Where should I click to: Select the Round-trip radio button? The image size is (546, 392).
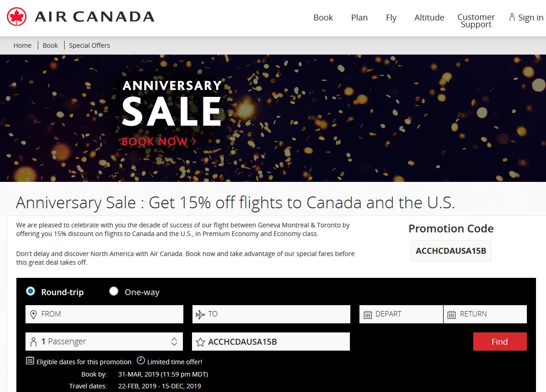click(30, 291)
